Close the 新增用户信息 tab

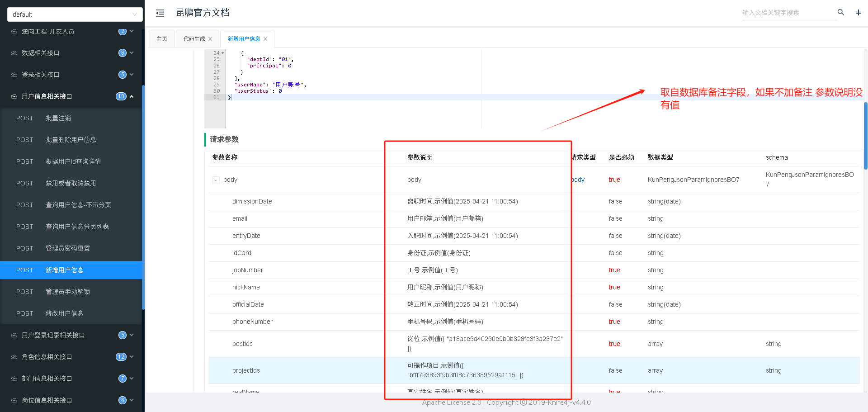[265, 39]
